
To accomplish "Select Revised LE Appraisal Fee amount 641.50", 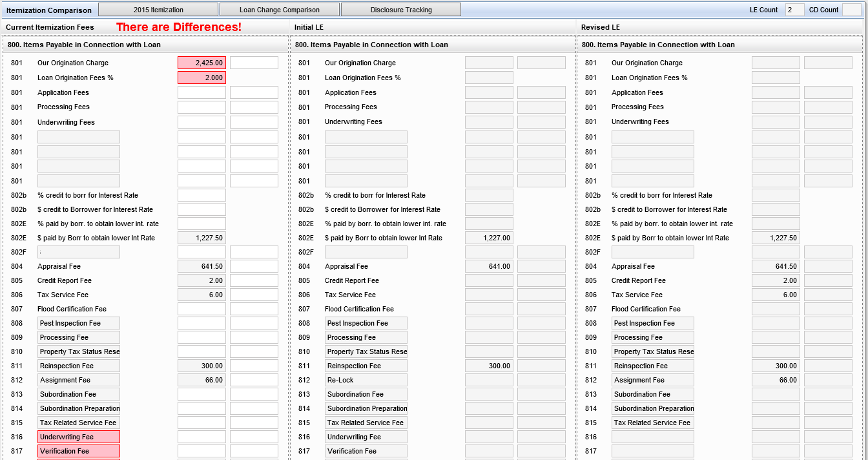I will (x=776, y=266).
